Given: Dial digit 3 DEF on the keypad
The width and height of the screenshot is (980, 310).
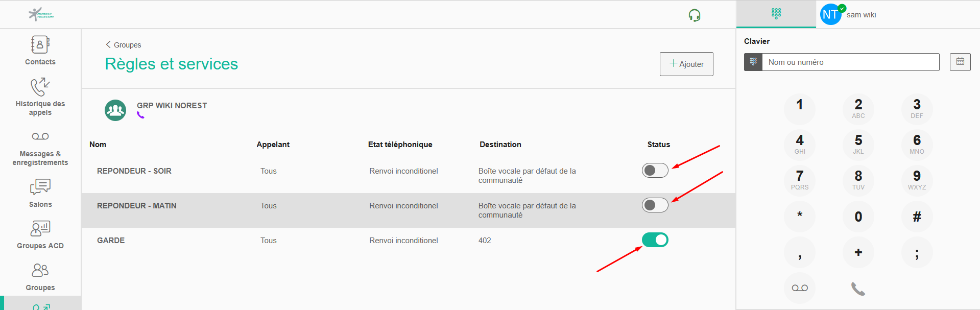Looking at the screenshot, I should click(x=917, y=109).
